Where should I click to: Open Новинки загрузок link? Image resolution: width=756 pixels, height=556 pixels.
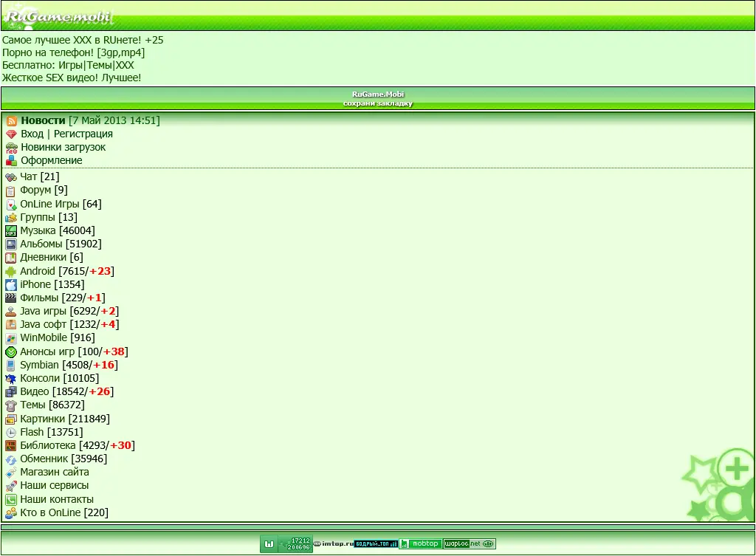click(63, 148)
